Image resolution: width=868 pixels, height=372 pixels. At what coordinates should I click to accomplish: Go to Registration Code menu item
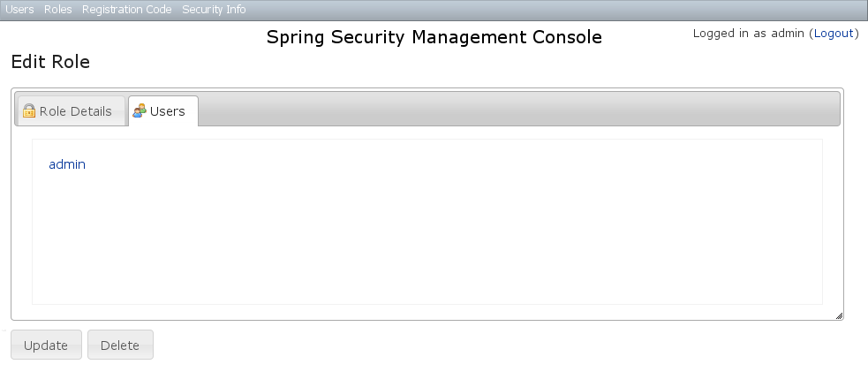[x=126, y=10]
